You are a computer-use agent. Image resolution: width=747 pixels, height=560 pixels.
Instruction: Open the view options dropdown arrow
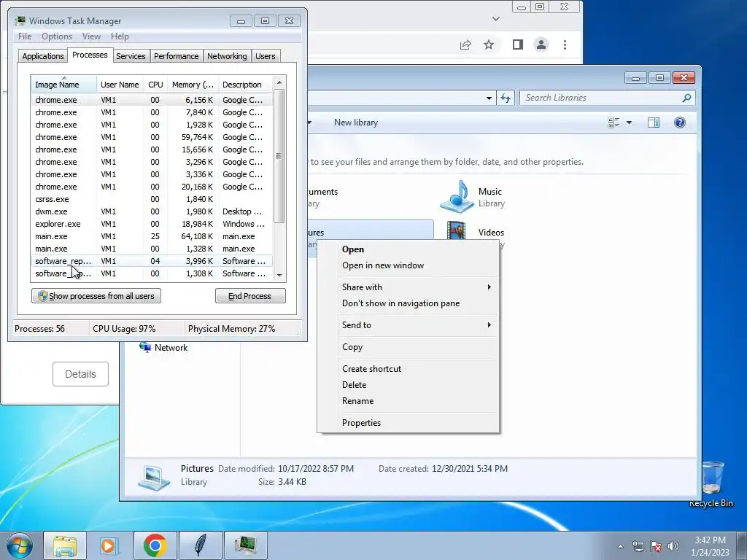point(629,122)
